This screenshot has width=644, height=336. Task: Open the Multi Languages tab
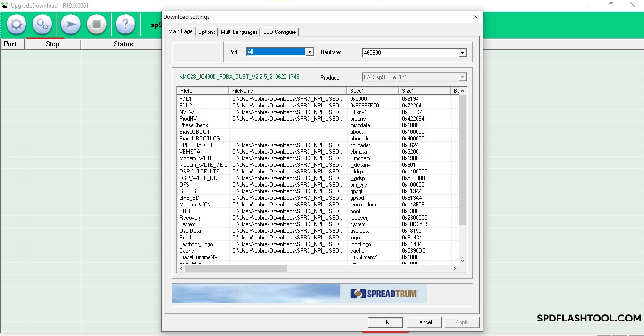click(239, 32)
